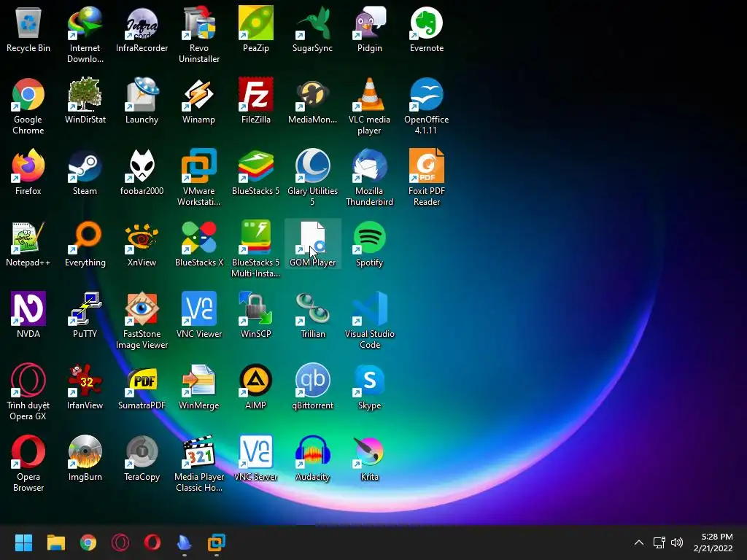The width and height of the screenshot is (747, 560).
Task: Select the GOM Player shortcut
Action: pos(312,237)
